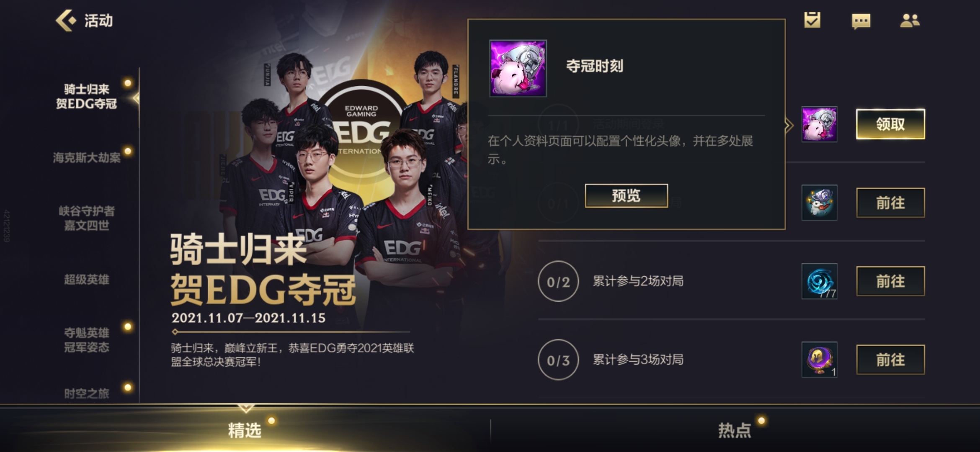Claim the reward with 领取 button
This screenshot has height=452, width=980.
(890, 124)
